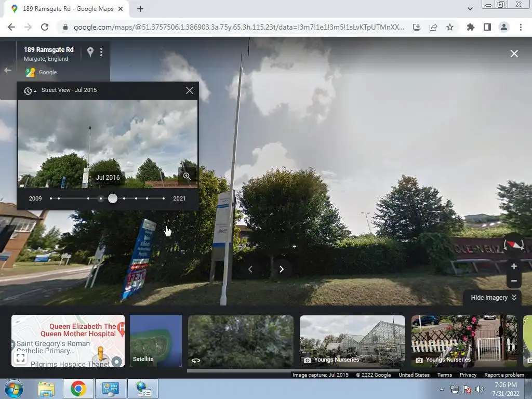Viewport: 532px width, 399px height.
Task: Click the magnifier on the preview thumbnail
Action: click(x=187, y=176)
